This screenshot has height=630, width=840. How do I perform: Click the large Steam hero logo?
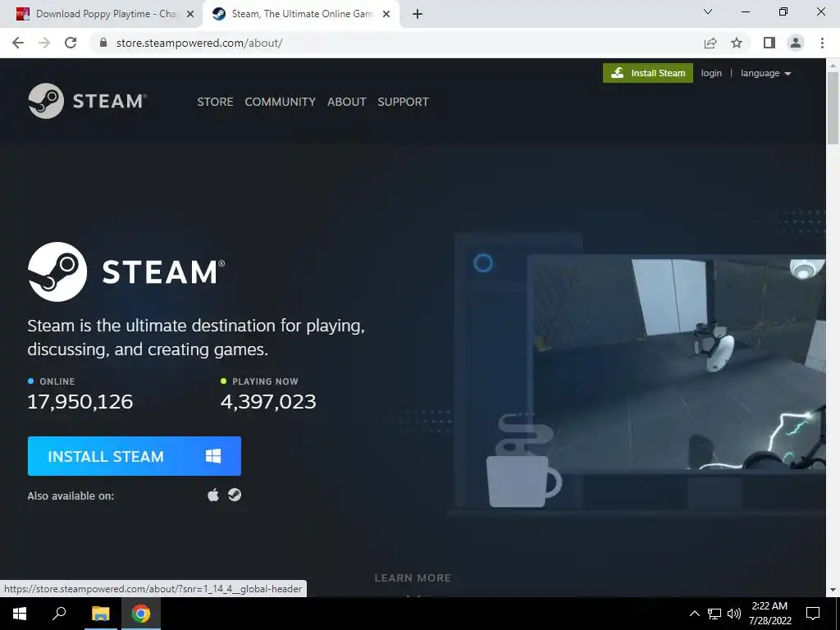[126, 272]
